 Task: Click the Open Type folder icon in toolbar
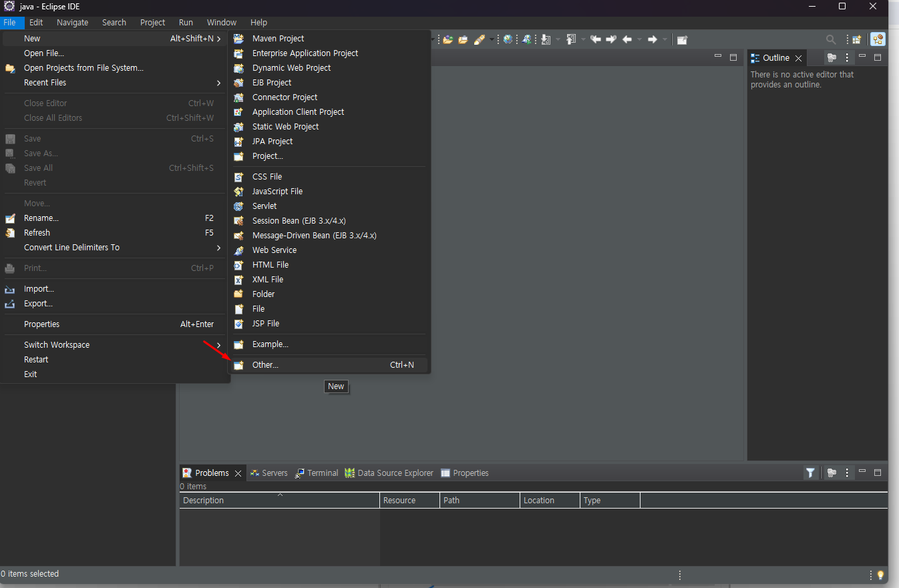pos(448,39)
